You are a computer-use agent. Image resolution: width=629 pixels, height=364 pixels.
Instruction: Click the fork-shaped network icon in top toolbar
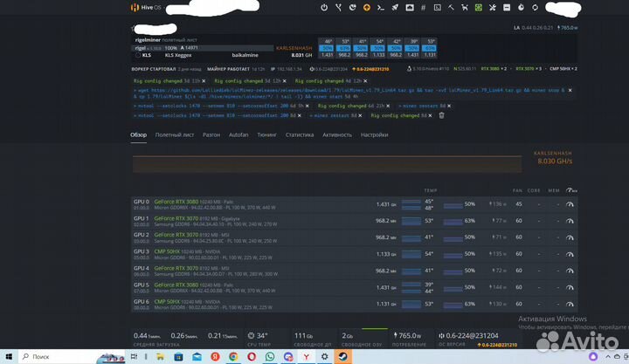(339, 8)
